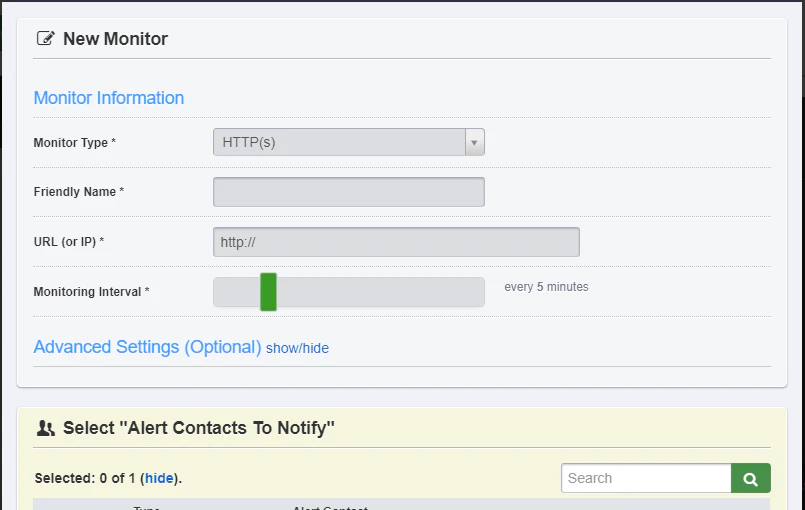Click the Friendly Name label
Image resolution: width=805 pixels, height=510 pixels.
[79, 192]
